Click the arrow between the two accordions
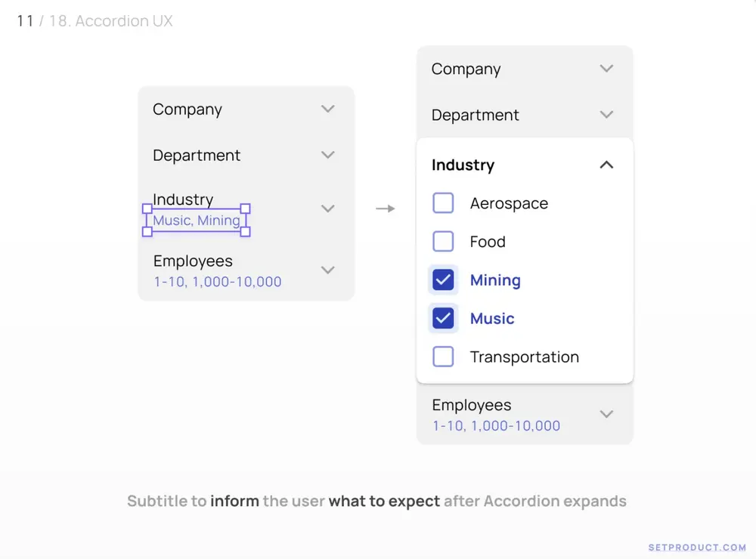This screenshot has height=559, width=756. tap(386, 208)
